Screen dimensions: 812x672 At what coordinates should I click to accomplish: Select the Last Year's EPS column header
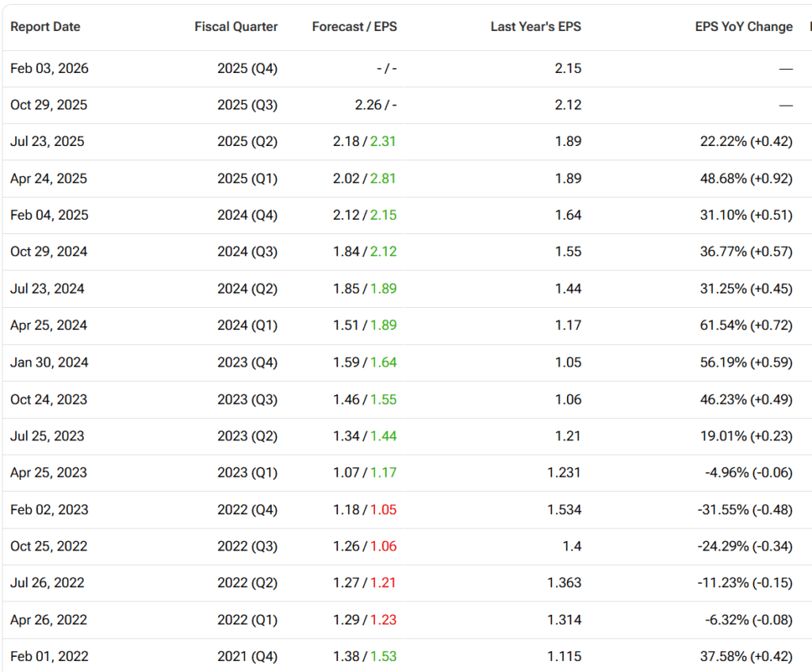[535, 27]
